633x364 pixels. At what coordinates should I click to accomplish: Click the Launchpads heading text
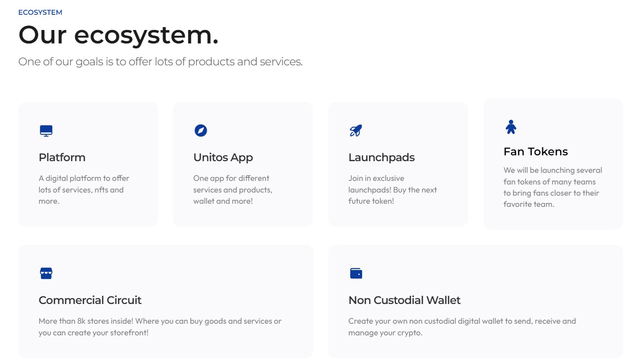point(382,157)
